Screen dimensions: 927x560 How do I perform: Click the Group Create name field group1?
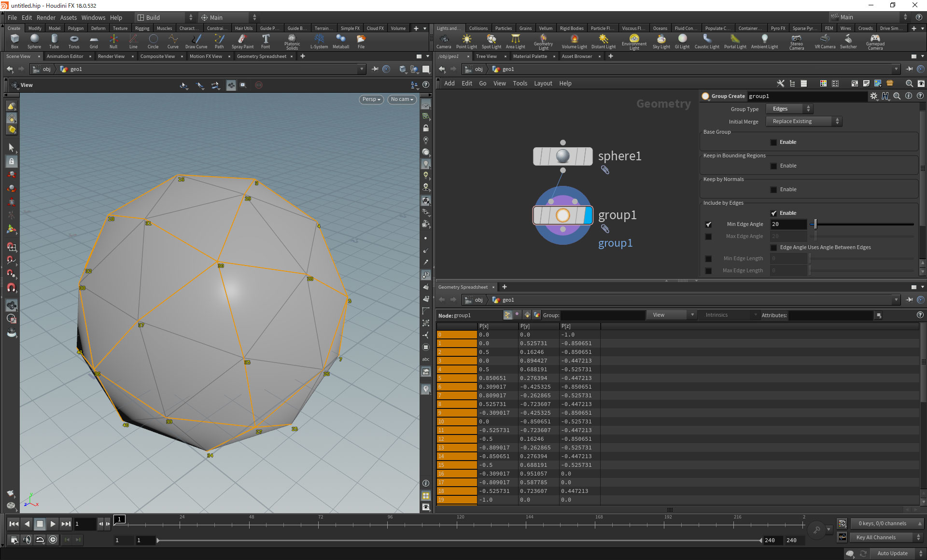point(806,96)
